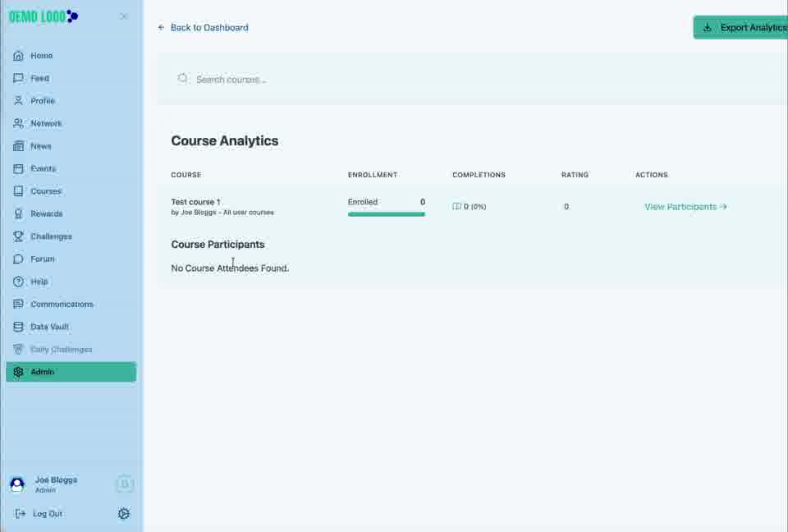Click the icon button beside Joe Bloggs
Screen dimensions: 788x532
tap(125, 484)
